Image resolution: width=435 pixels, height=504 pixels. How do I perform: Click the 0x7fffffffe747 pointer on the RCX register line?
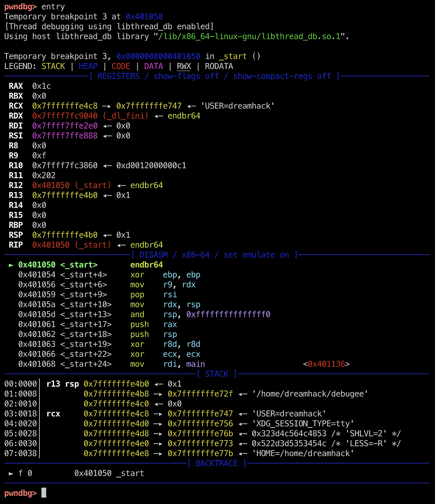tap(149, 106)
